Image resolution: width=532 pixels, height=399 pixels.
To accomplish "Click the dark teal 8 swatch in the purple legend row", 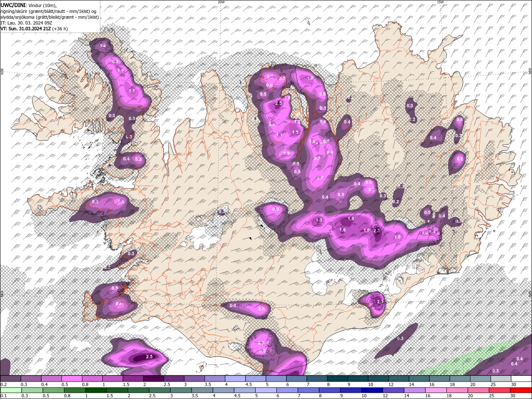I will pos(337,379).
